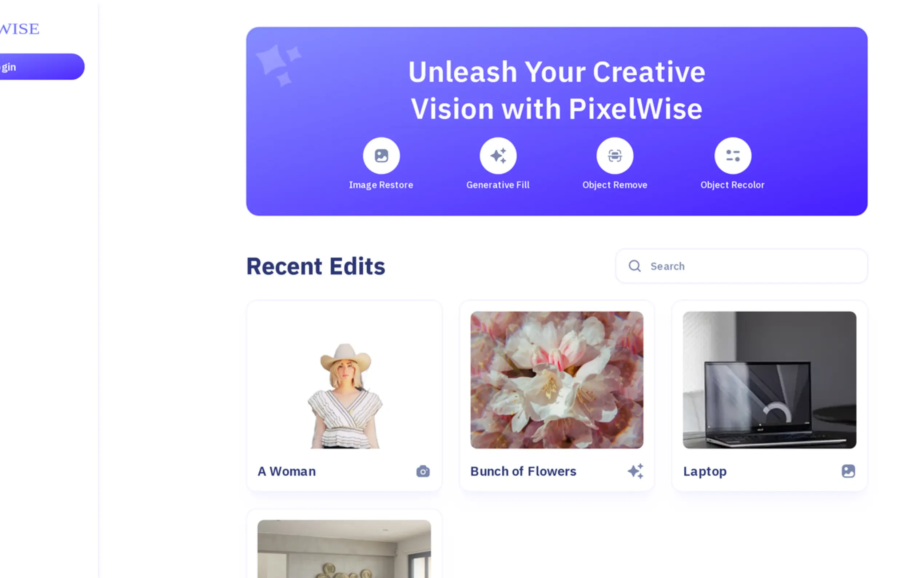The image size is (924, 578).
Task: Open the A Woman card title
Action: tap(287, 471)
